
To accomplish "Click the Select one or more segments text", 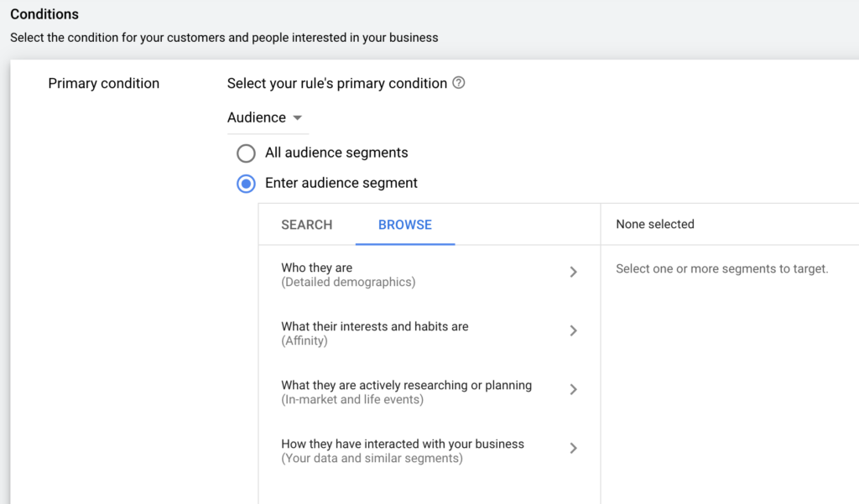I will click(x=721, y=269).
